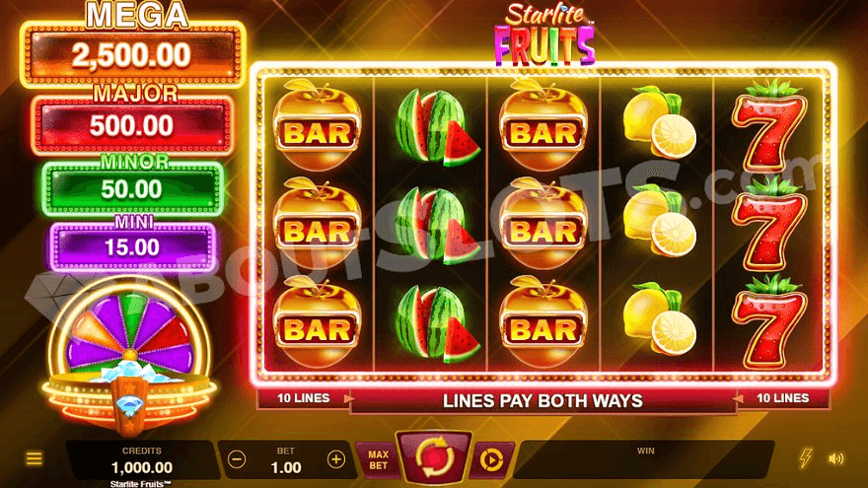This screenshot has width=868, height=488.
Task: Click the Starlite Fruits logo
Action: [x=544, y=34]
